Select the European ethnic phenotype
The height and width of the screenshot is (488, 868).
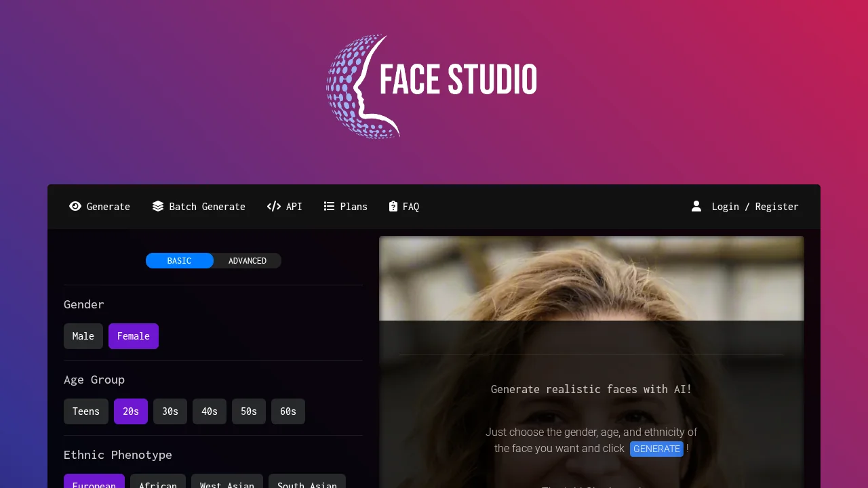[x=94, y=484]
